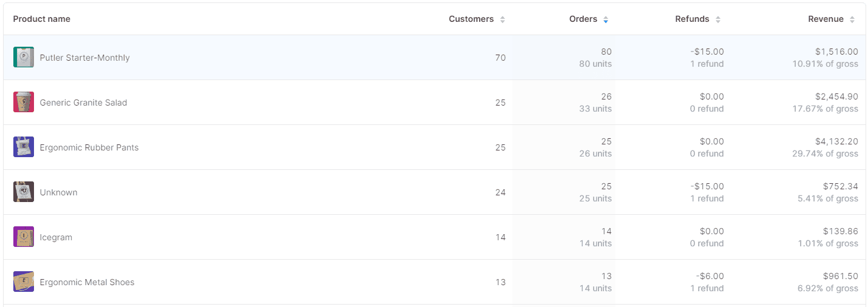Toggle the Orders column sort arrows

click(605, 19)
